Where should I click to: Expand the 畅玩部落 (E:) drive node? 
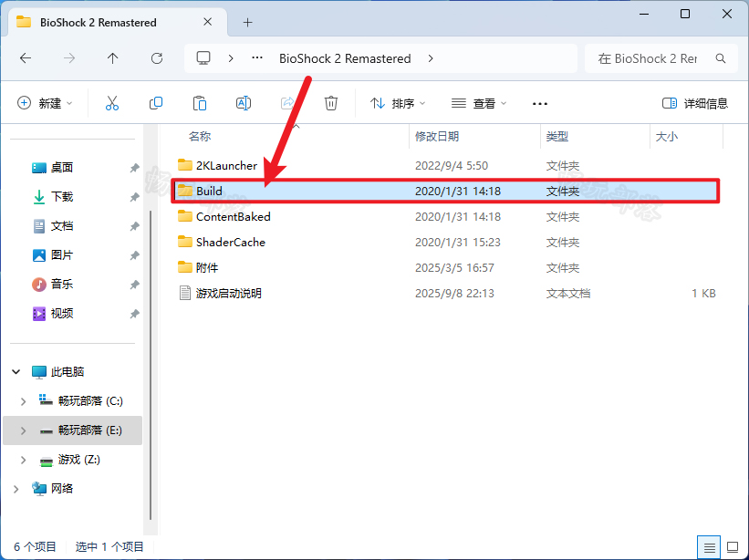(23, 430)
